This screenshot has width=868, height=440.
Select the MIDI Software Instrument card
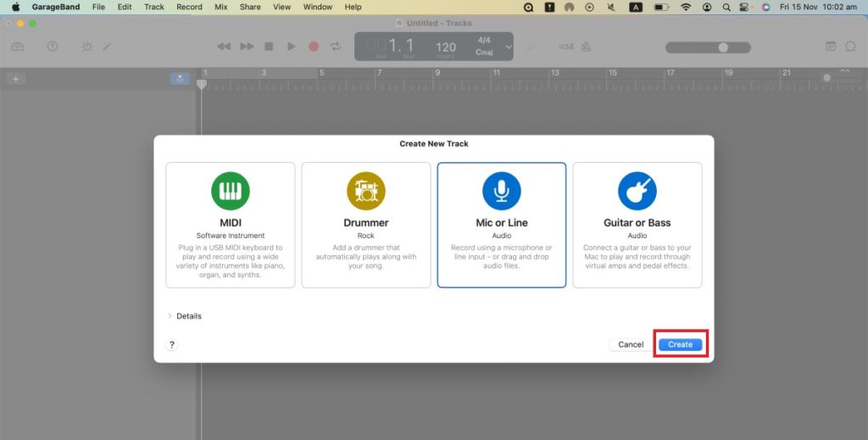(x=231, y=225)
